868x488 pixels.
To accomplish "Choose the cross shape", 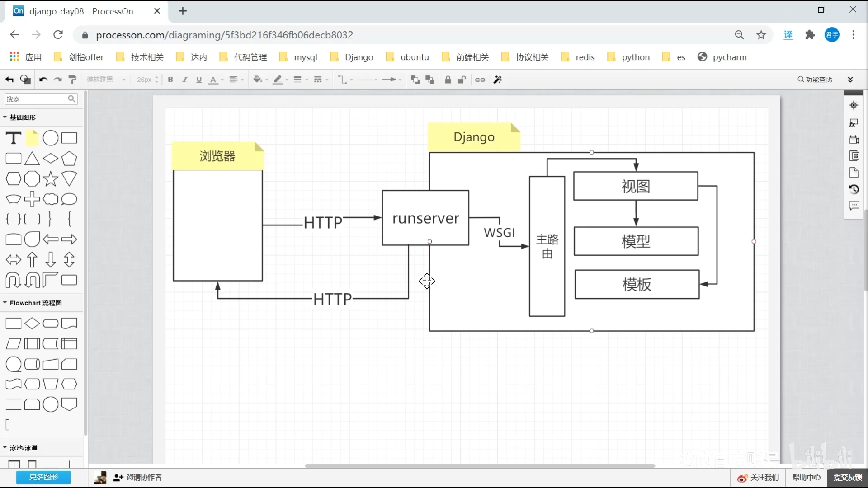I will [32, 199].
